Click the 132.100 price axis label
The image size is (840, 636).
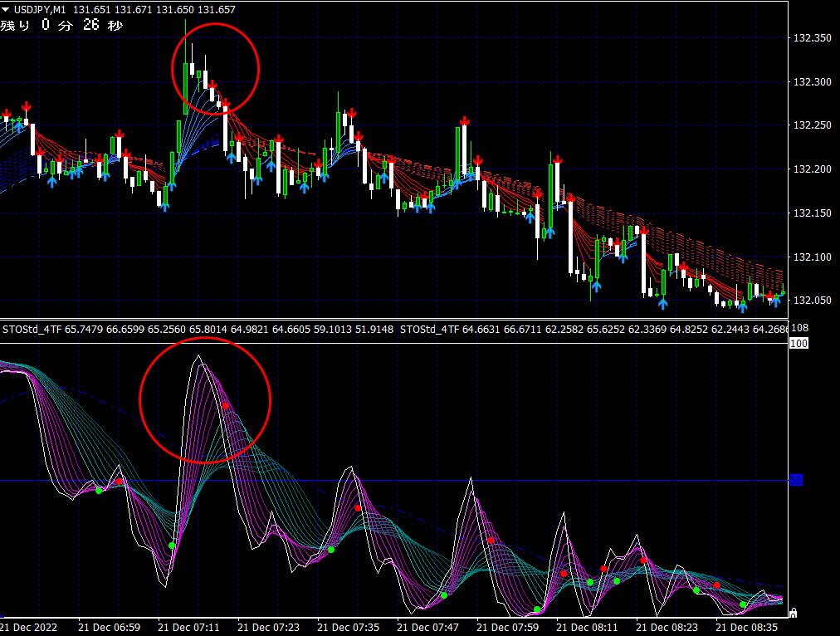812,257
